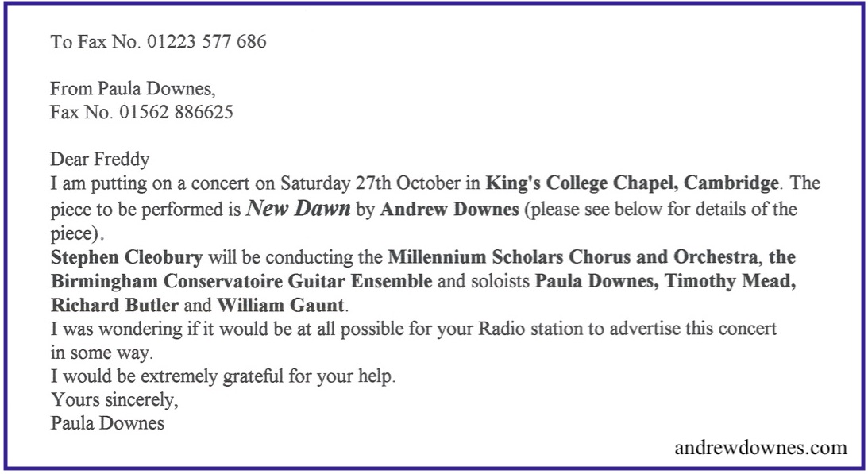
Task: Click the bold "King's College Chapel, Cambridge" text
Action: [x=632, y=184]
